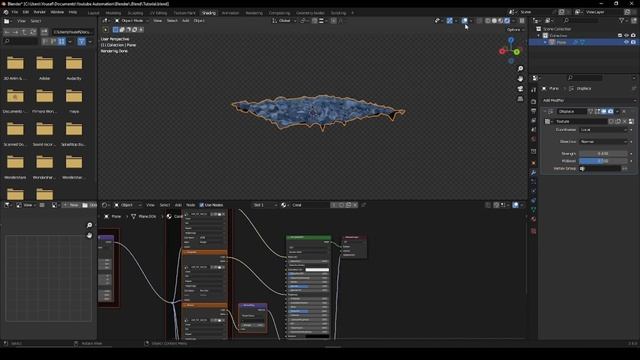The width and height of the screenshot is (640, 360).
Task: Open the File menu
Action: tap(15, 12)
